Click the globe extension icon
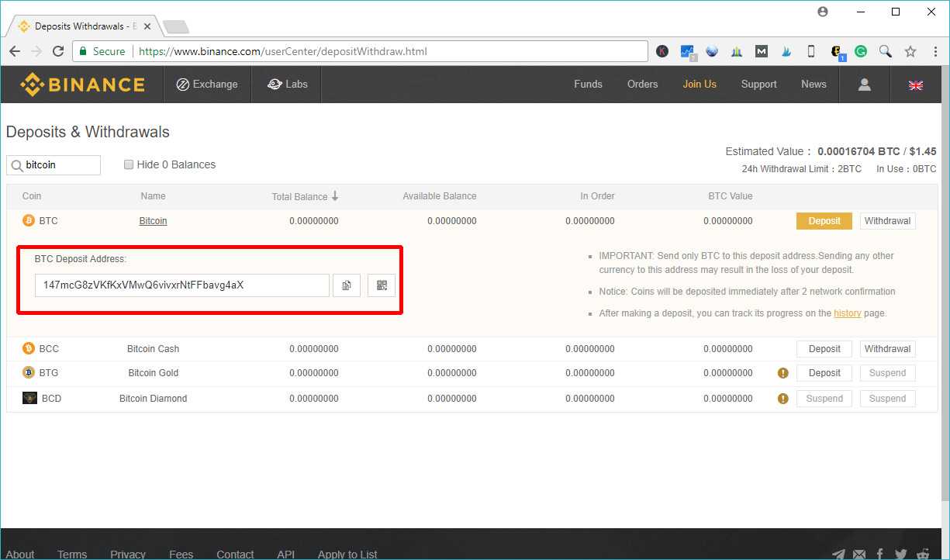This screenshot has height=560, width=950. point(712,51)
